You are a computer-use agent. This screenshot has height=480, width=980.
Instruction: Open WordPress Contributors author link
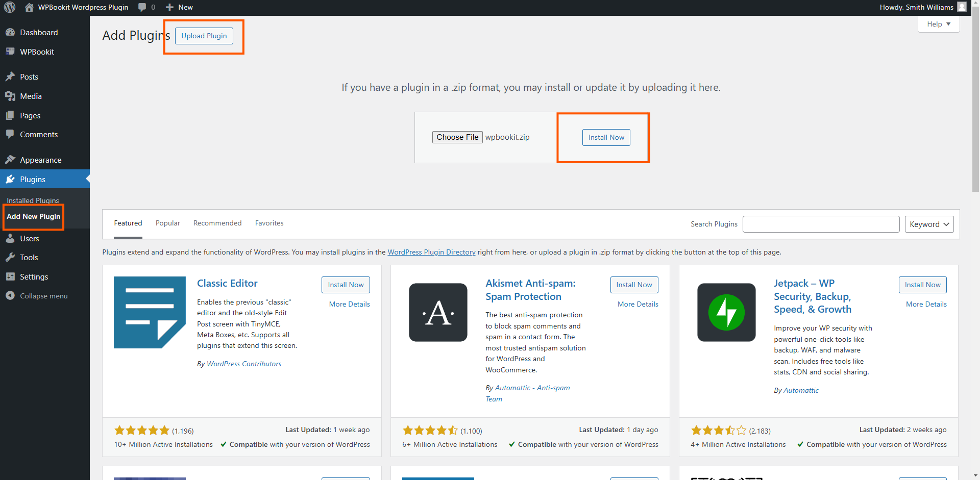click(244, 364)
